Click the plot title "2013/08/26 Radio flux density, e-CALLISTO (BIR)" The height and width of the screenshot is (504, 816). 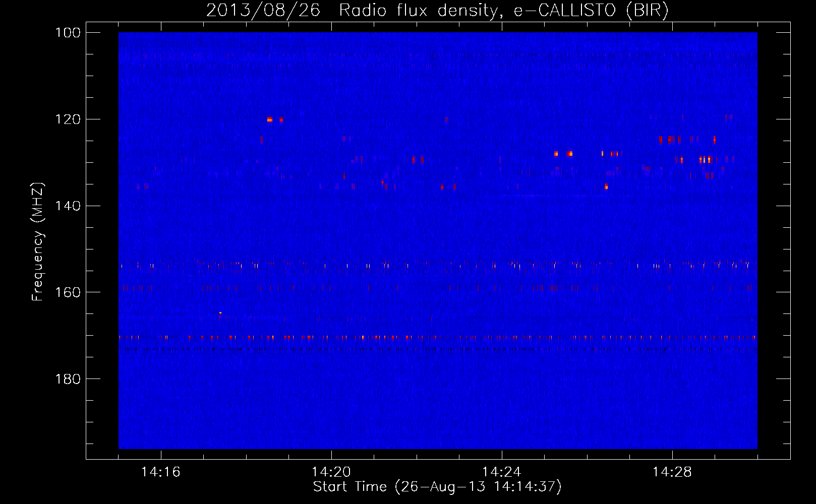(437, 10)
